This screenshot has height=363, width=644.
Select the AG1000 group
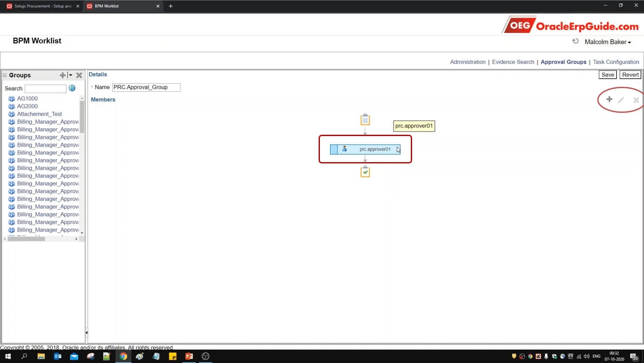[x=27, y=99]
